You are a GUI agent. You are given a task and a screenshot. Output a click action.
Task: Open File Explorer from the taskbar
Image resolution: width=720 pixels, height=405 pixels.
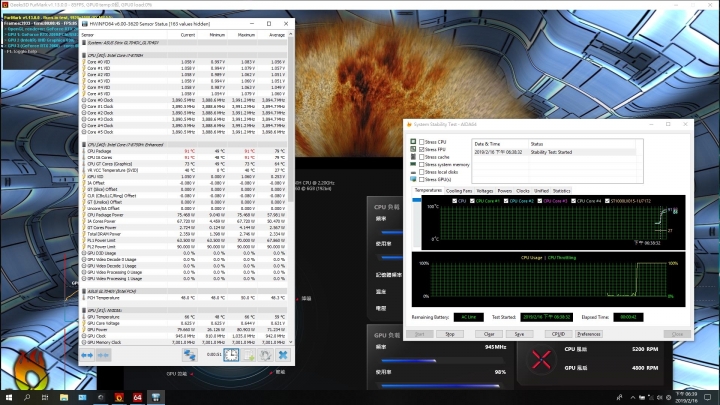click(64, 397)
